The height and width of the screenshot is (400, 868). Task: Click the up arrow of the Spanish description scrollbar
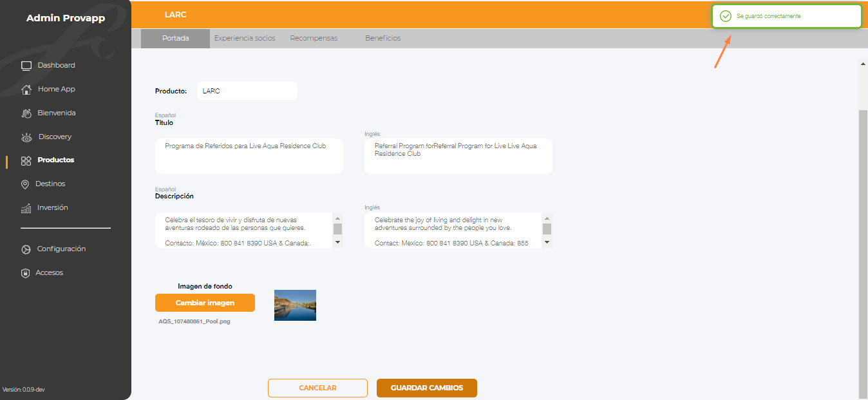(x=337, y=218)
